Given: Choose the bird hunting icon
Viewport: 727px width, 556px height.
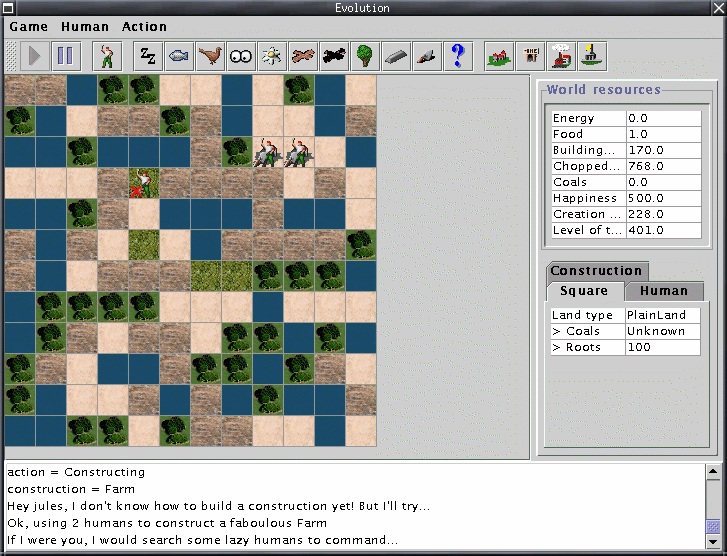Looking at the screenshot, I should (x=210, y=56).
